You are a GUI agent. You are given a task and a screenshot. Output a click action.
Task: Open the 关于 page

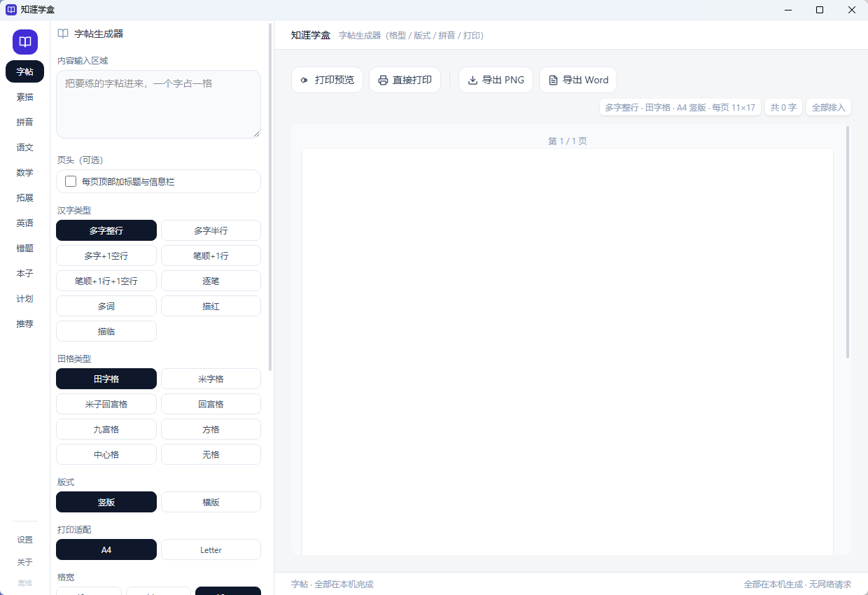pyautogui.click(x=24, y=562)
